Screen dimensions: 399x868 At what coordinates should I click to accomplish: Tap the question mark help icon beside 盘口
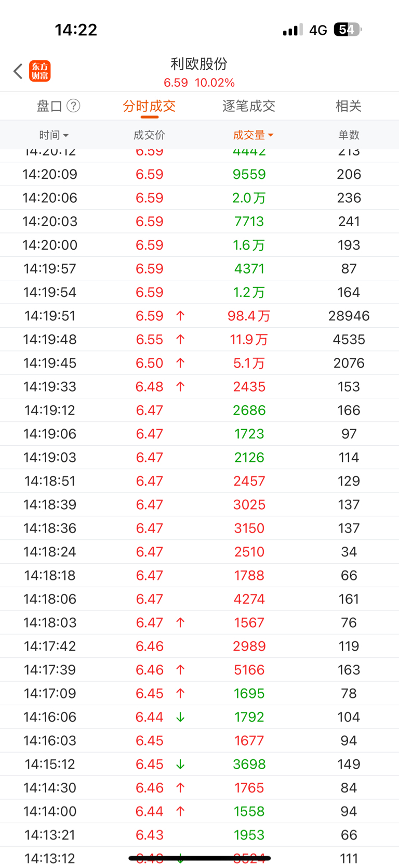74,106
